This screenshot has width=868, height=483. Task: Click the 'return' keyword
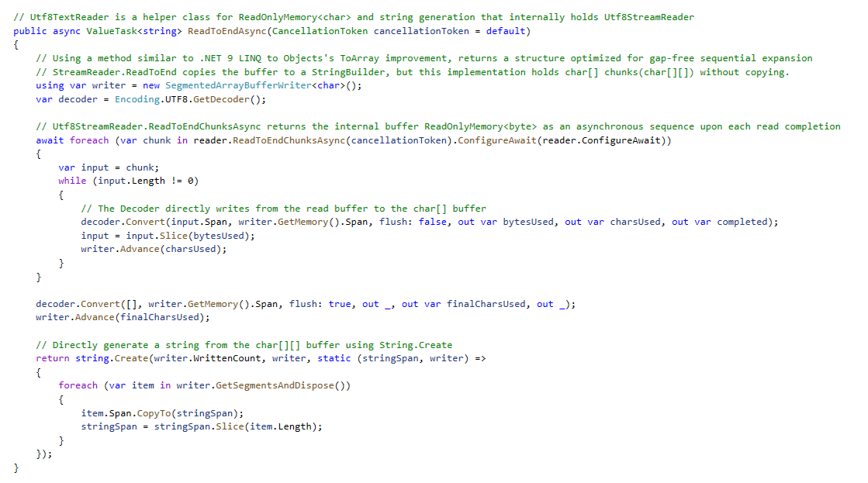(x=53, y=358)
